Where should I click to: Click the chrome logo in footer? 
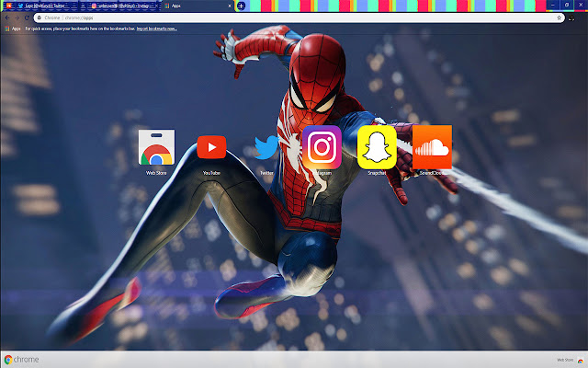coord(21,360)
